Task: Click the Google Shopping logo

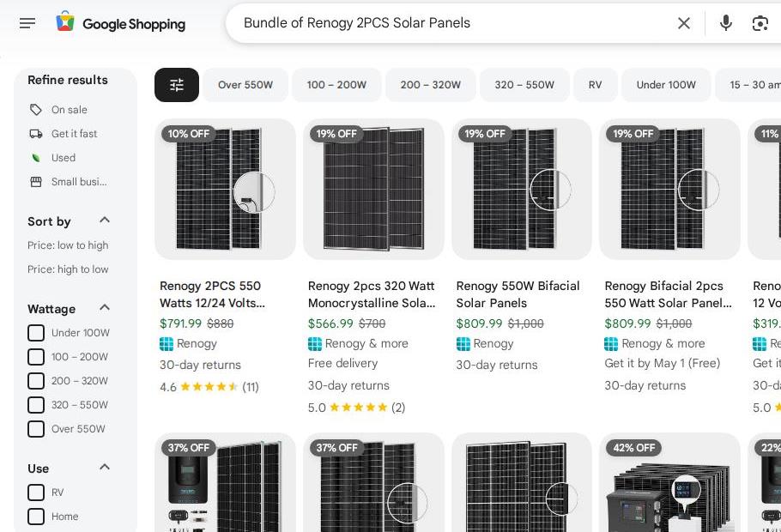Action: (121, 23)
